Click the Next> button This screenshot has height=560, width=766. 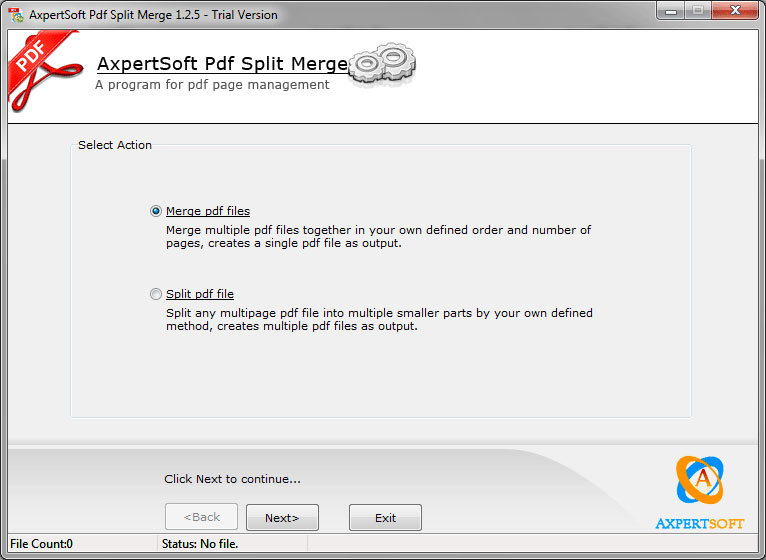coord(282,517)
